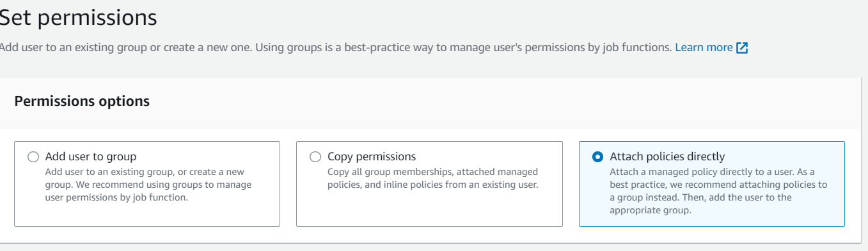Viewport: 868px width, 251px height.
Task: Select the Copy permissions radio button
Action: [315, 157]
